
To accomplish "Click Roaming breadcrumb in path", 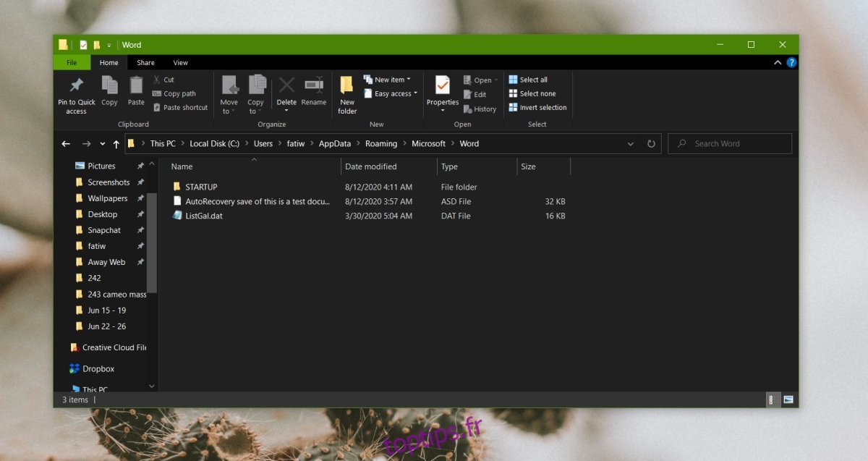I will point(382,143).
